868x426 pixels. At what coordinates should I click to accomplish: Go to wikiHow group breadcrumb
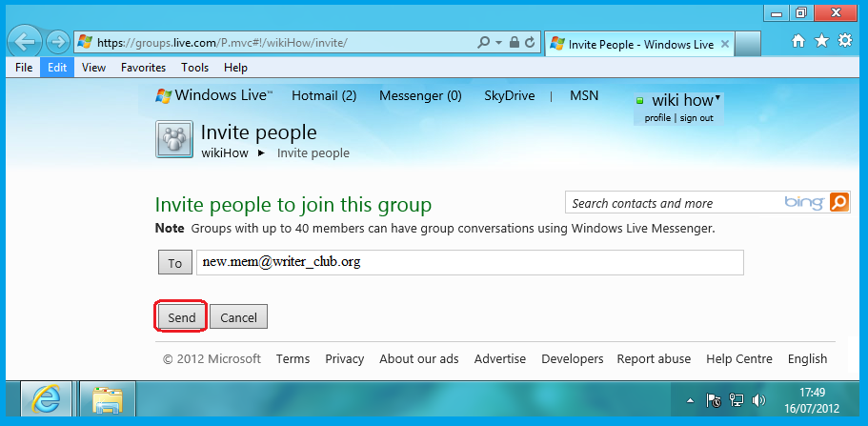[225, 152]
